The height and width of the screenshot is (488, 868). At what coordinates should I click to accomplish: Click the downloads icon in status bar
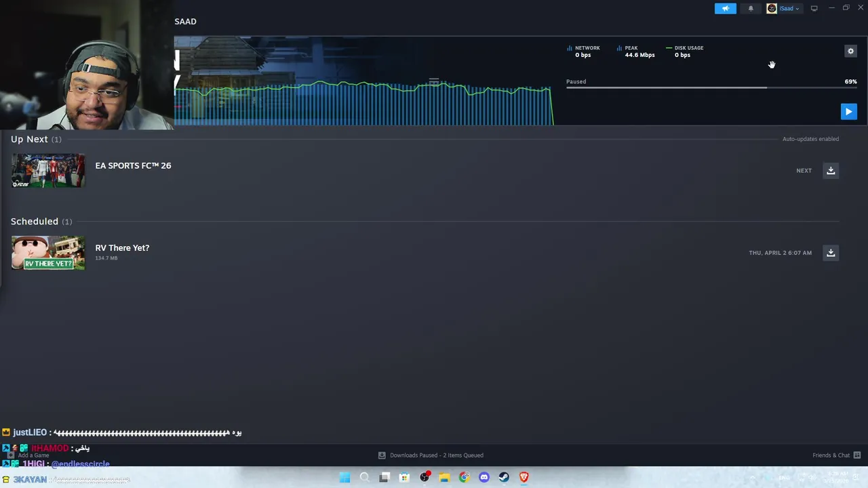point(382,455)
